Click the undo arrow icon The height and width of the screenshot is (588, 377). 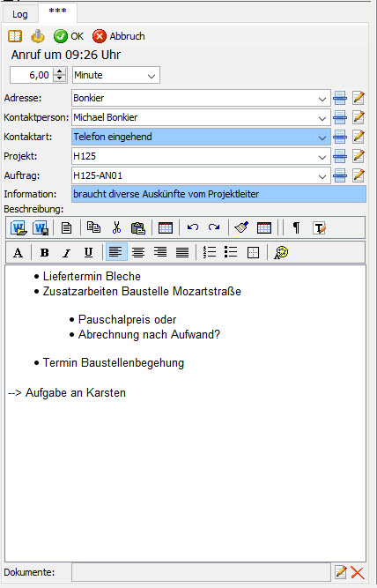point(193,227)
